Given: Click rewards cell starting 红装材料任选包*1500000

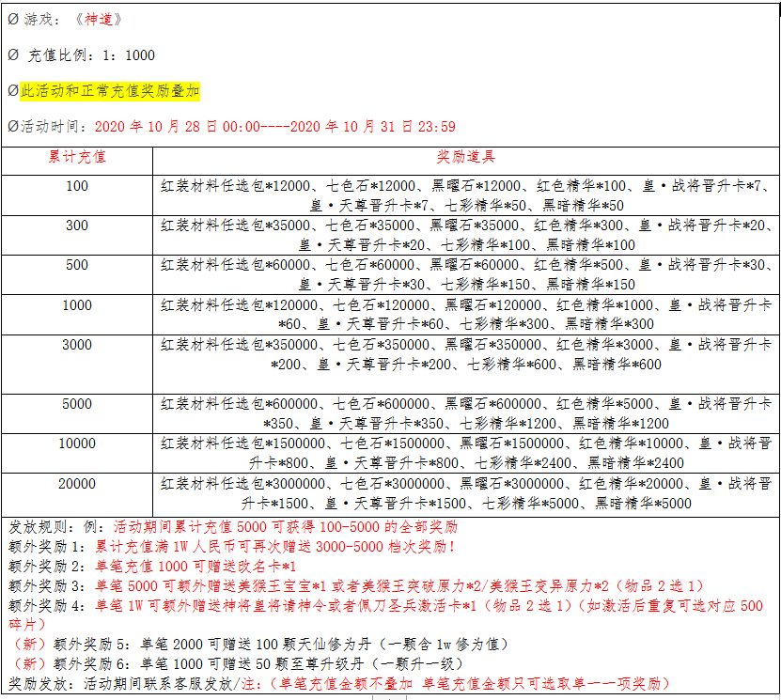Looking at the screenshot, I should pyautogui.click(x=466, y=453).
